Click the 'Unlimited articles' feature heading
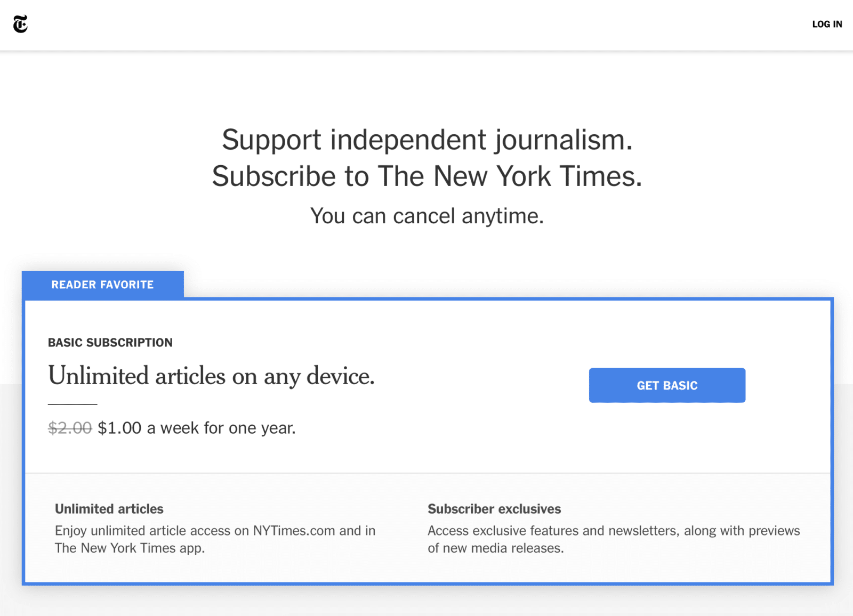The image size is (853, 616). point(109,509)
